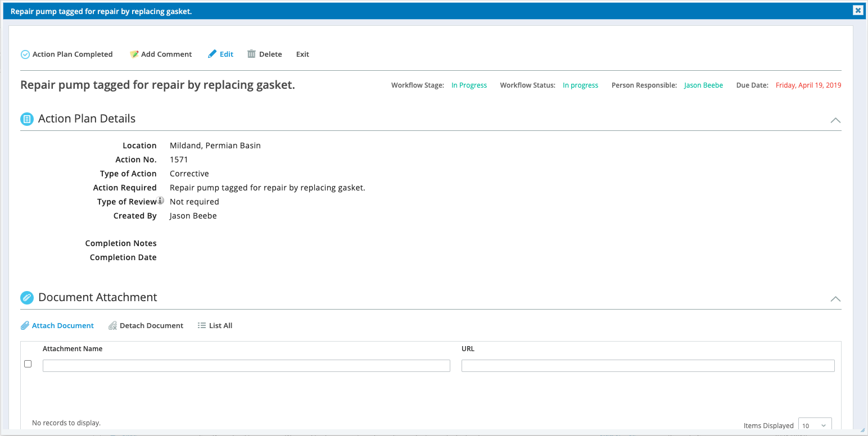Click the Document Attachment paperclip icon
This screenshot has height=436, width=868.
tap(26, 297)
